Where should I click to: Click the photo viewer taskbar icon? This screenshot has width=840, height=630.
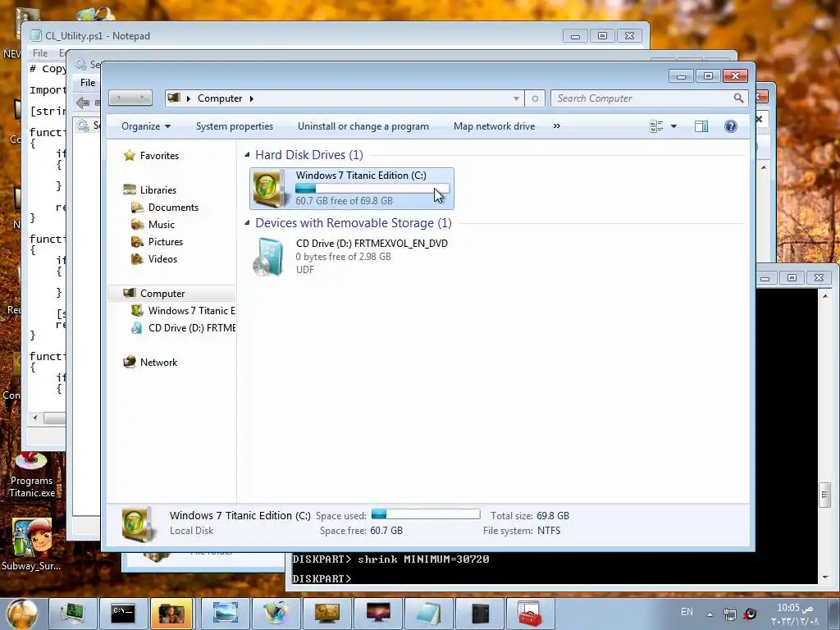(226, 613)
